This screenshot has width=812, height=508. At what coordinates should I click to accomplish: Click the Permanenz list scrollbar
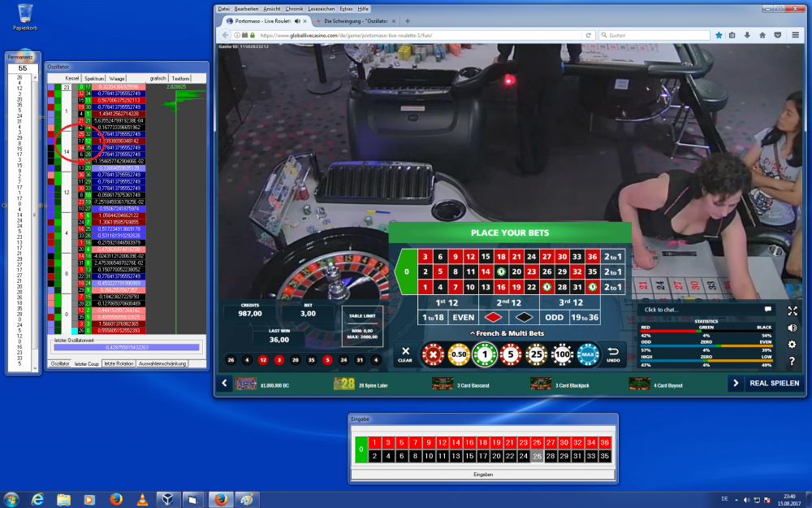[x=35, y=223]
